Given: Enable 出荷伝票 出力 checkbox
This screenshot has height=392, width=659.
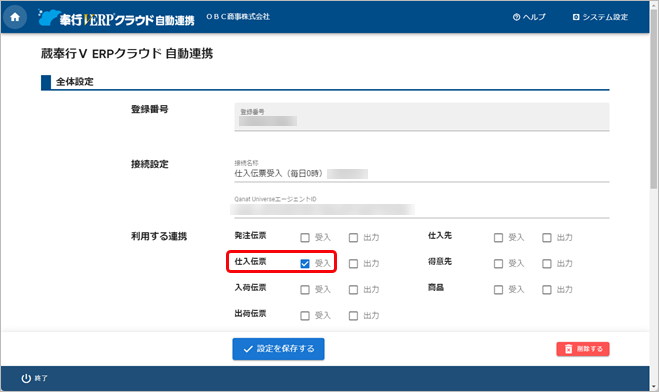Looking at the screenshot, I should 353,316.
